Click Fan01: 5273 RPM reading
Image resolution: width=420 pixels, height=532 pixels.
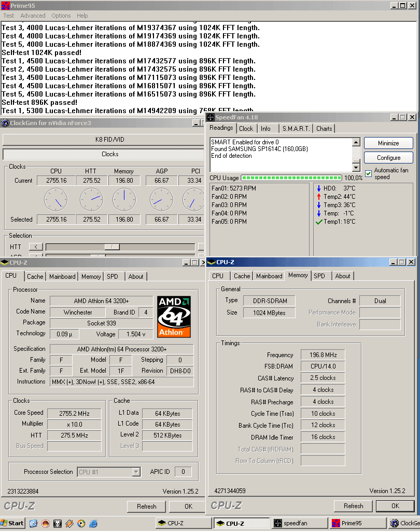tap(233, 188)
